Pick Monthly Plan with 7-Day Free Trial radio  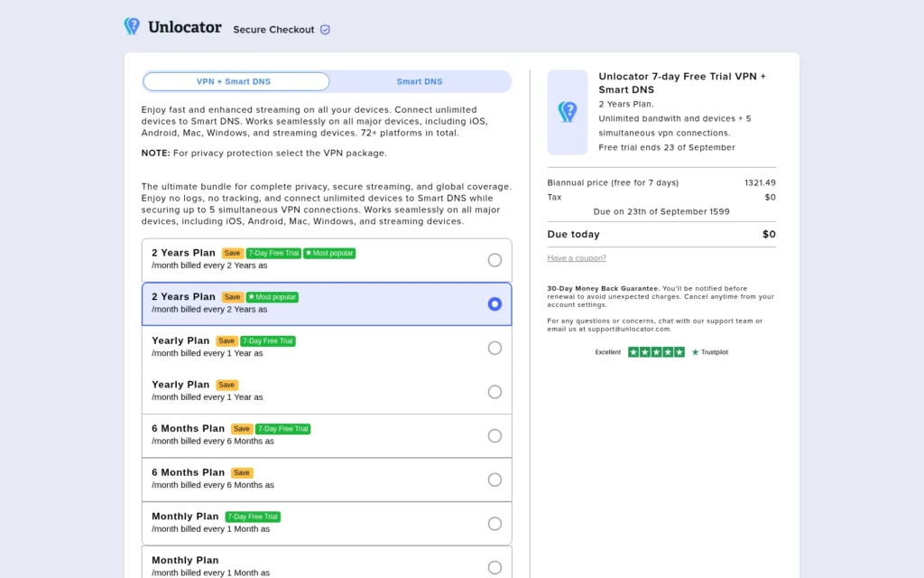point(494,524)
